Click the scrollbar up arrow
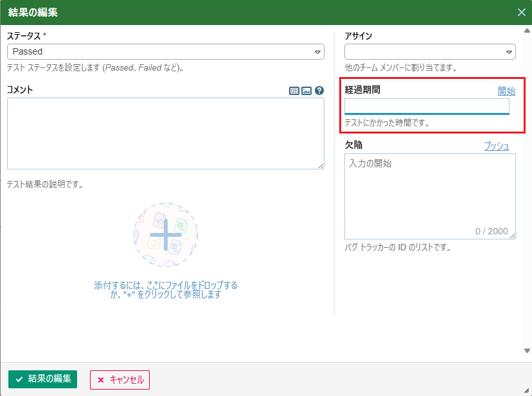This screenshot has height=396, width=532. 527,30
